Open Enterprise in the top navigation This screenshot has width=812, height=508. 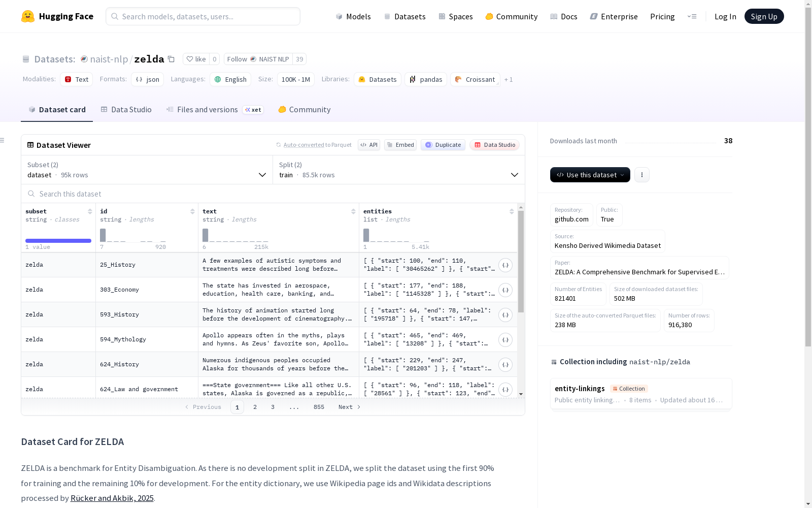coord(614,16)
